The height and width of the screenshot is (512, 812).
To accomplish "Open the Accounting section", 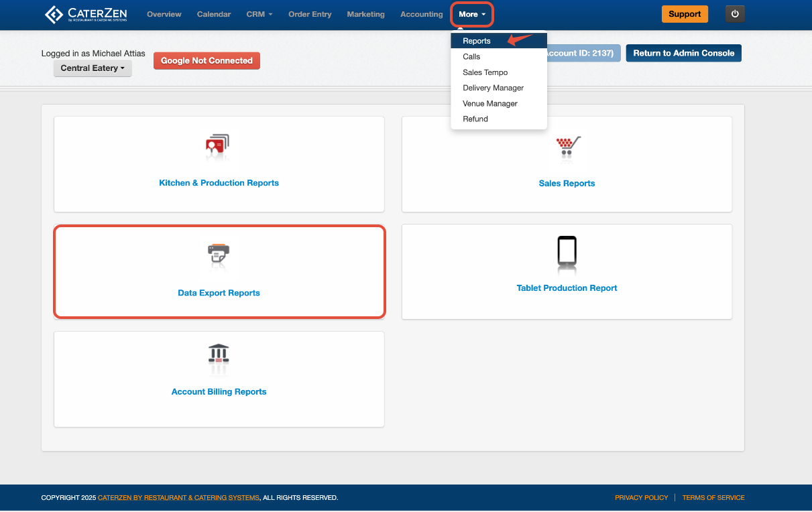I will tap(421, 14).
